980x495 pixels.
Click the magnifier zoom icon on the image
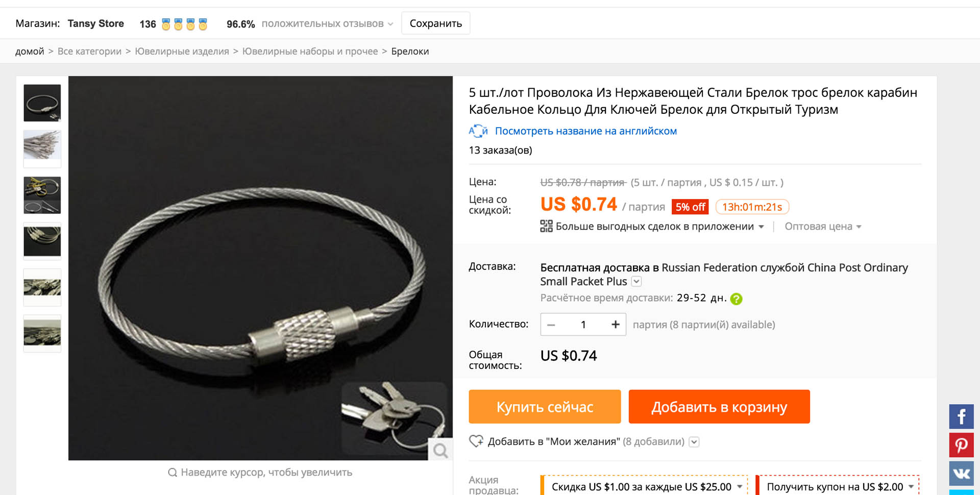click(440, 450)
